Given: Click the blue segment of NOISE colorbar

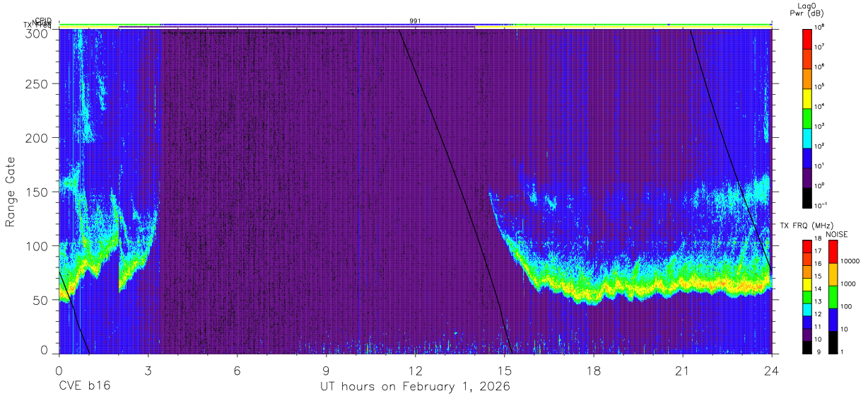Looking at the screenshot, I should [832, 318].
